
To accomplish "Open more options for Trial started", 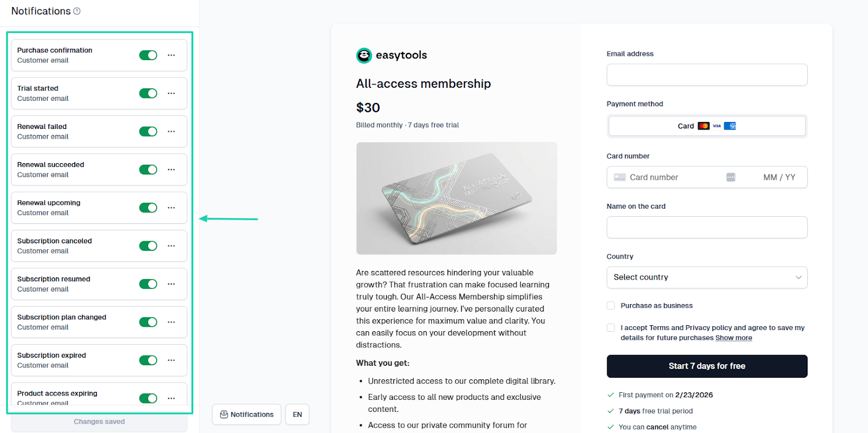I will click(171, 93).
